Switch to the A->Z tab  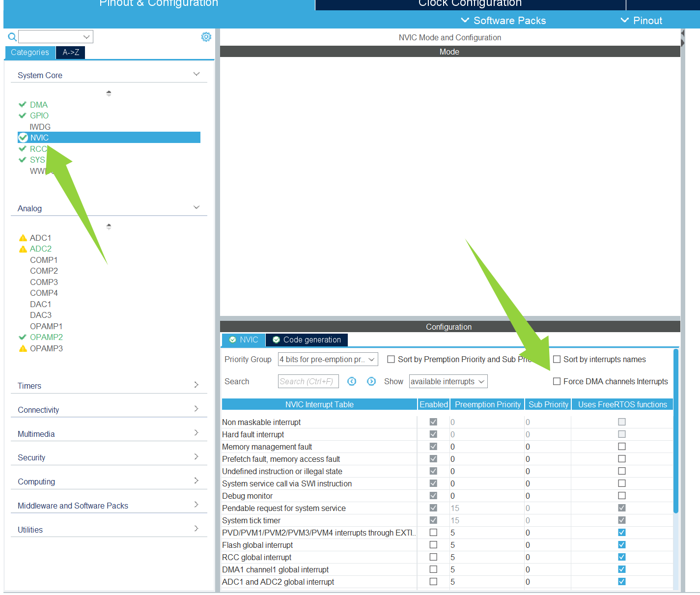click(71, 53)
